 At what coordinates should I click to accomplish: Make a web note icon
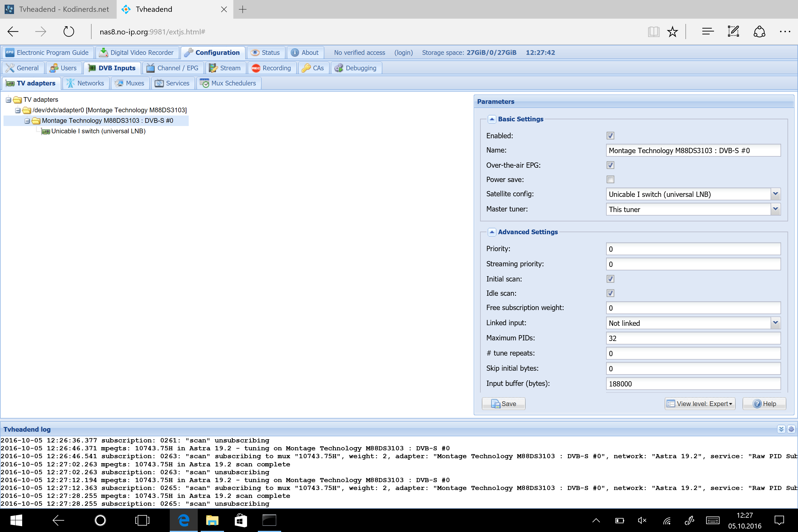[733, 32]
